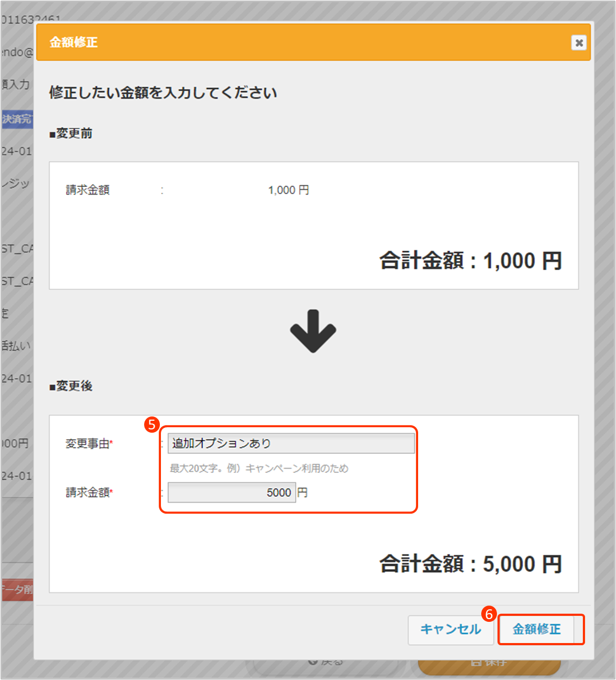Click the red step 5 marker

[152, 425]
